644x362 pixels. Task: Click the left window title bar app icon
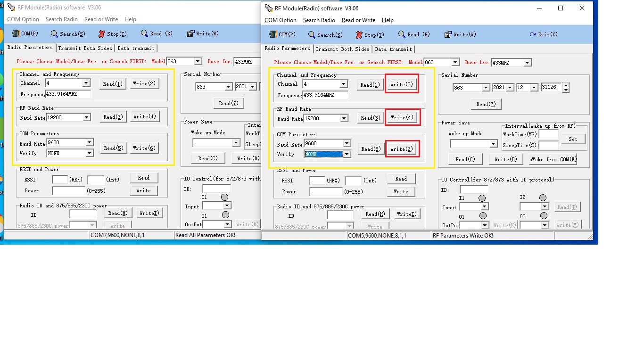[11, 8]
